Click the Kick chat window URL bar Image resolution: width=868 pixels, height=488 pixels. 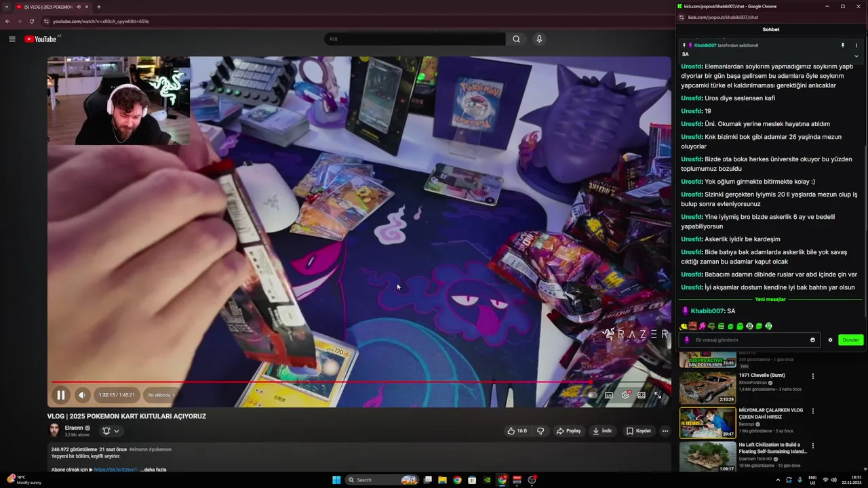[723, 18]
